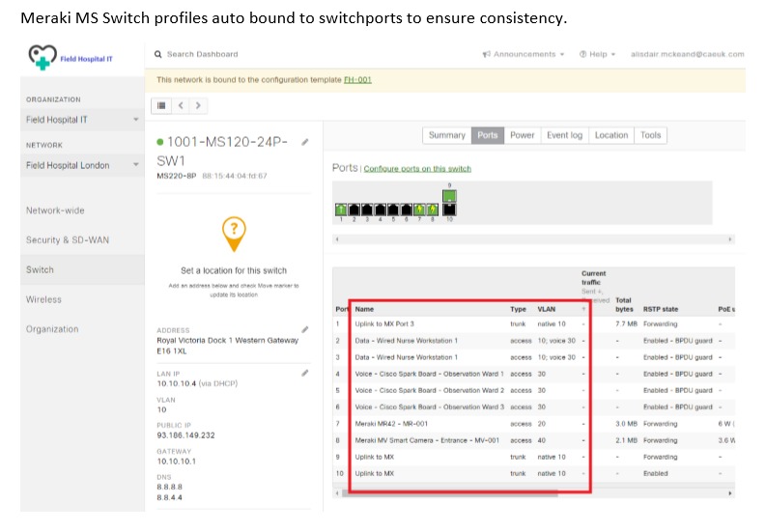Screen dimensions: 765x532
Task: Switch to the Location tab
Action: tap(611, 135)
